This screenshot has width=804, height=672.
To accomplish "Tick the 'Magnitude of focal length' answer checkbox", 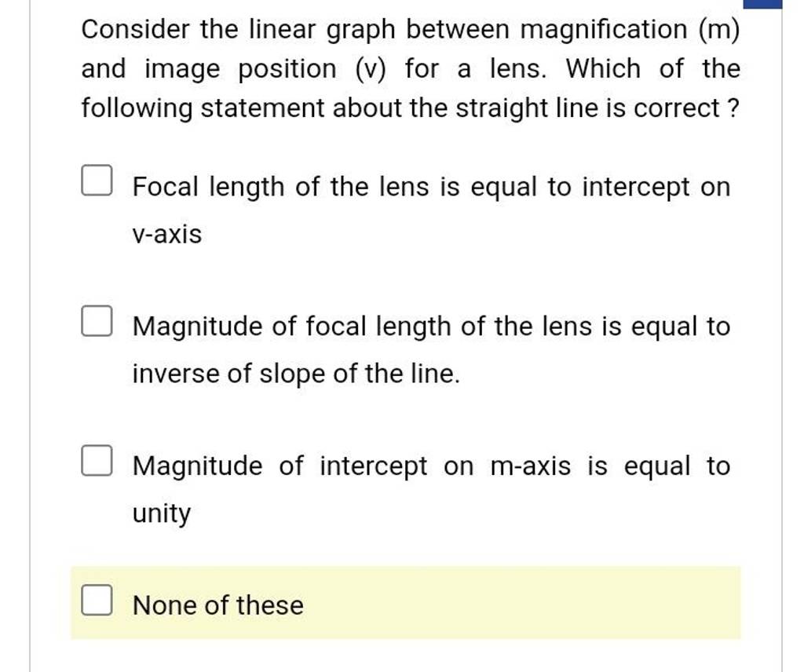I will (96, 319).
